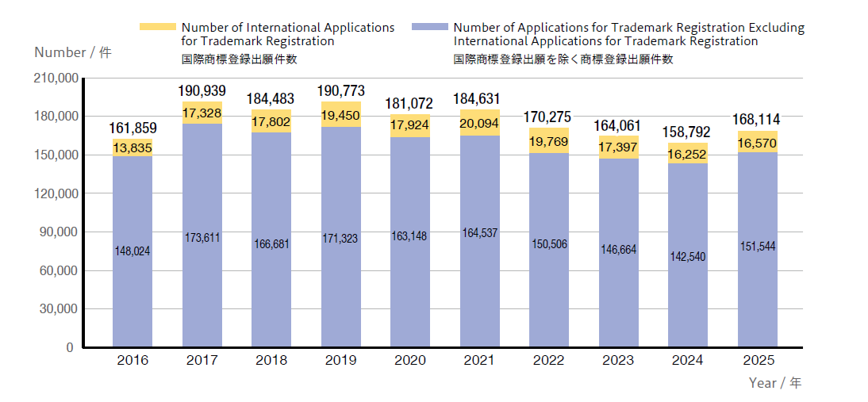Click the purple 2017 bar labeled 173,611
The height and width of the screenshot is (402, 868).
coord(202,238)
